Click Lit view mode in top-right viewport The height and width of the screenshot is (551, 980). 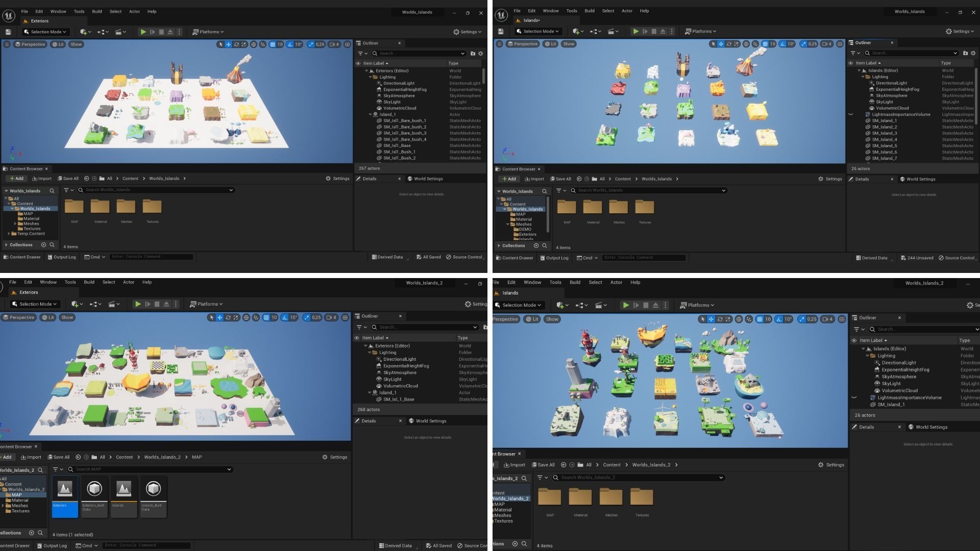[x=550, y=44]
